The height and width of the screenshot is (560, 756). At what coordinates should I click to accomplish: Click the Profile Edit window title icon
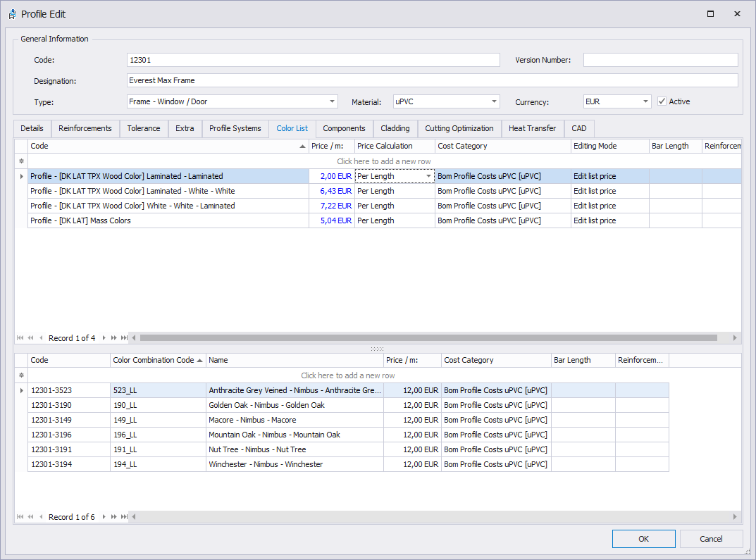(12, 14)
